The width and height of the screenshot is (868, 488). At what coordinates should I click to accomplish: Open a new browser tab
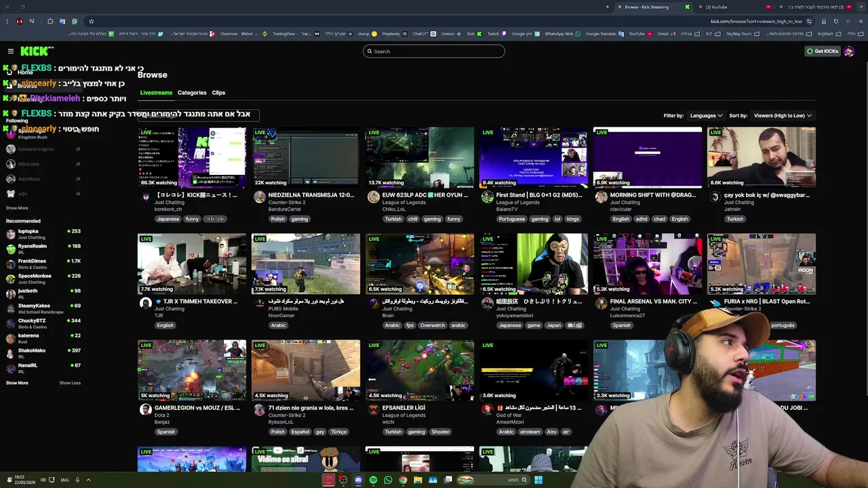tap(607, 7)
